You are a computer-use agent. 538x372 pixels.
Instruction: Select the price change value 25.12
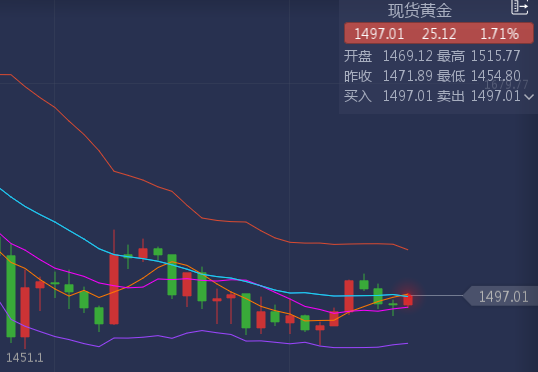(x=439, y=34)
